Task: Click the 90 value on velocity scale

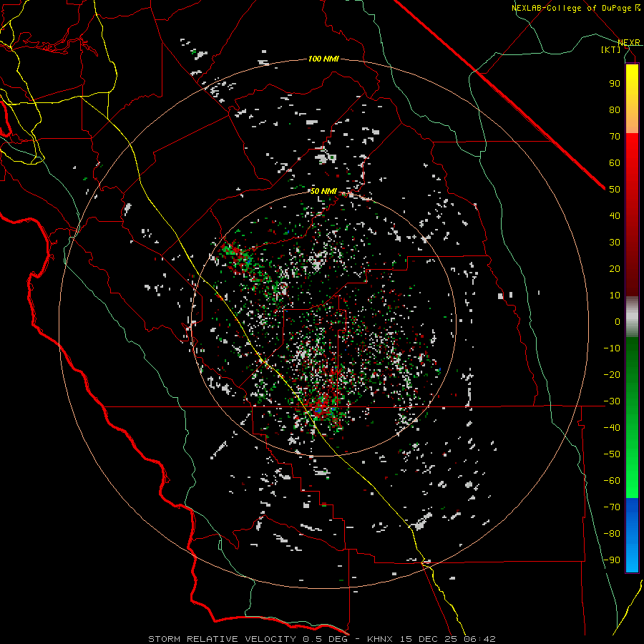Action: point(615,84)
